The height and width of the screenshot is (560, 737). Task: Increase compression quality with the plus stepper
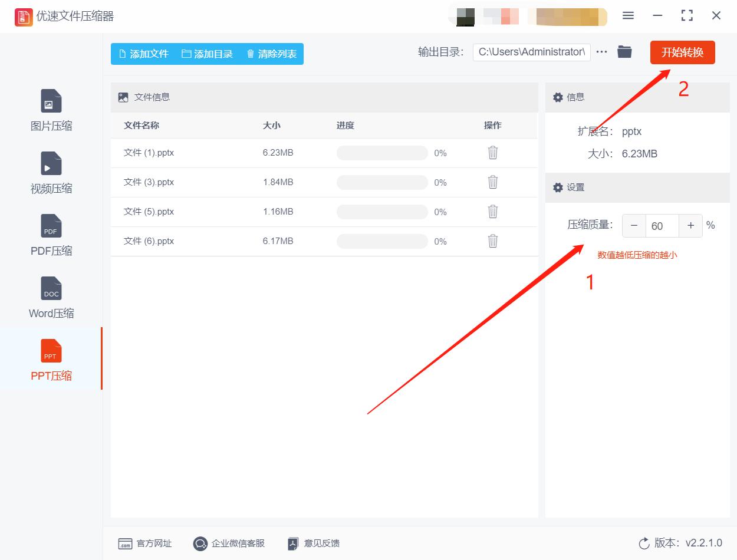tap(690, 225)
